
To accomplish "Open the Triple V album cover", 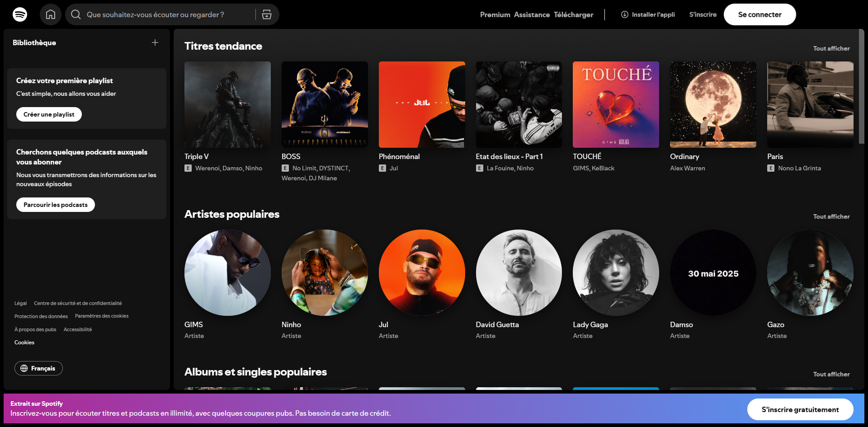I will 227,104.
